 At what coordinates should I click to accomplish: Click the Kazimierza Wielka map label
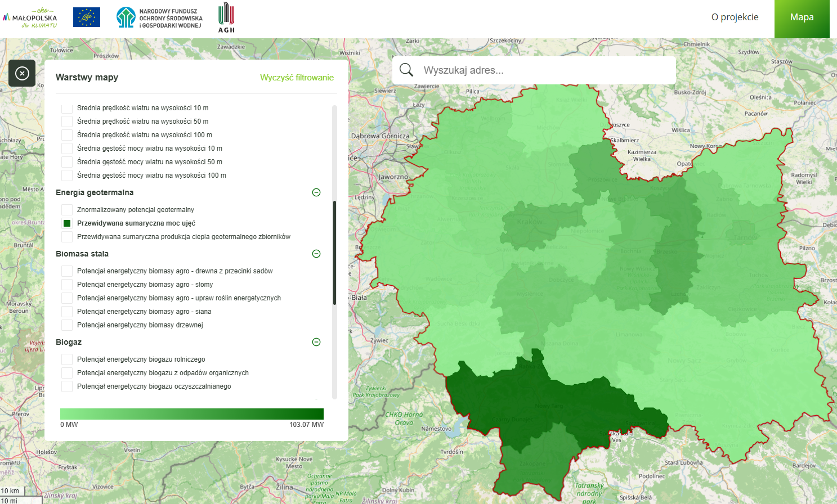tap(642, 155)
